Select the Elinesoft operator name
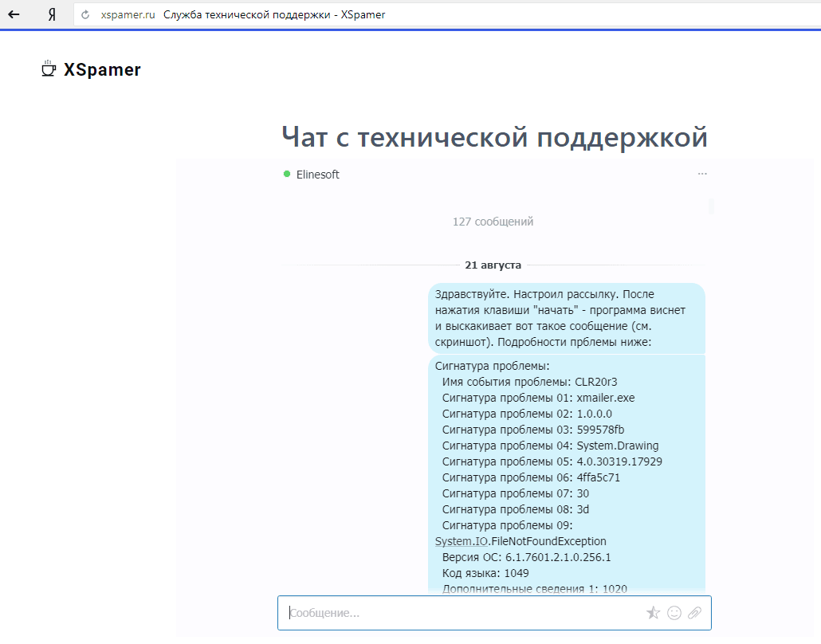This screenshot has height=644, width=821. [318, 175]
